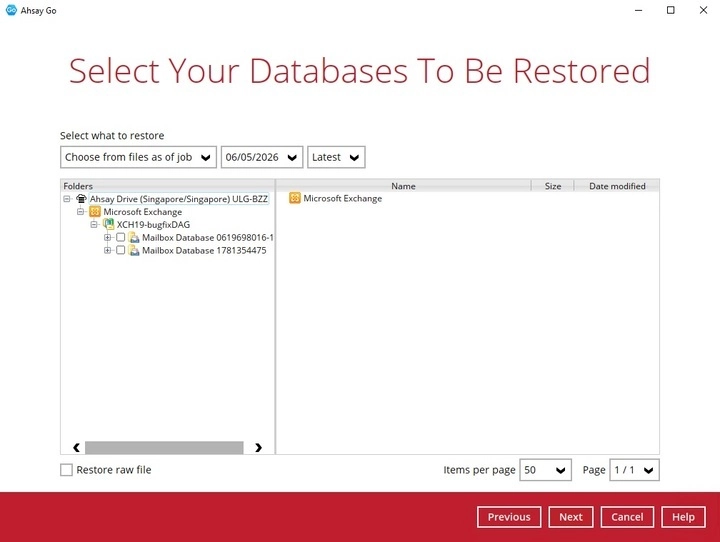Open the Page 1 / 1 dropdown
The width and height of the screenshot is (720, 542).
coord(635,470)
